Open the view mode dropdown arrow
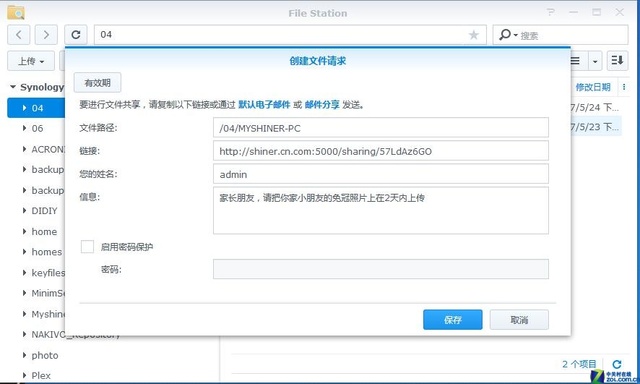This screenshot has width=640, height=384. pos(595,61)
